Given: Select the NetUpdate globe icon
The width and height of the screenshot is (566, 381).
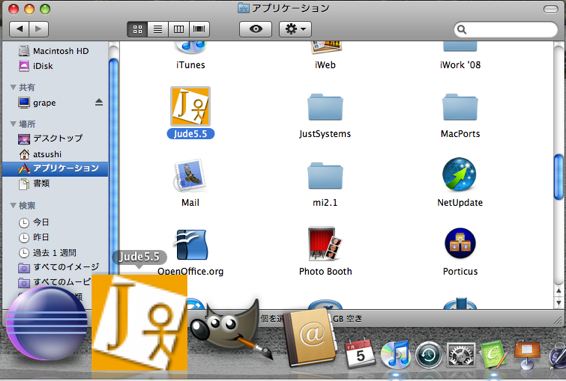Looking at the screenshot, I should coord(459,174).
